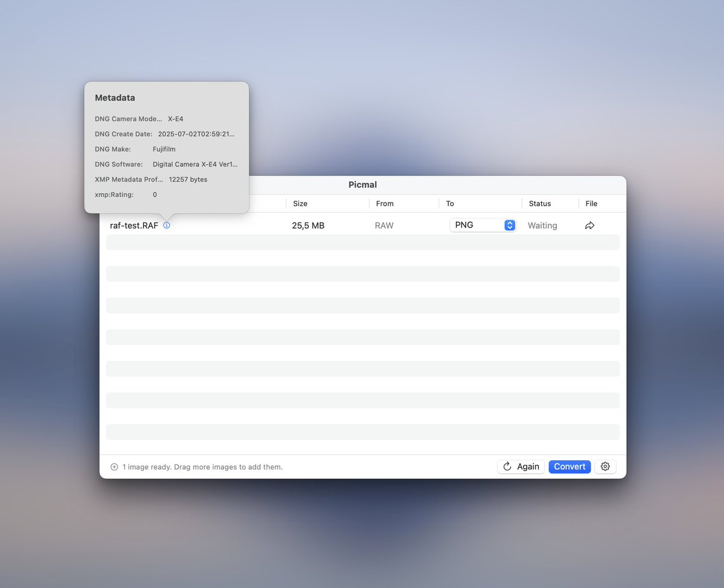Click the xmp:Rating label
This screenshot has height=588, width=724.
[114, 194]
